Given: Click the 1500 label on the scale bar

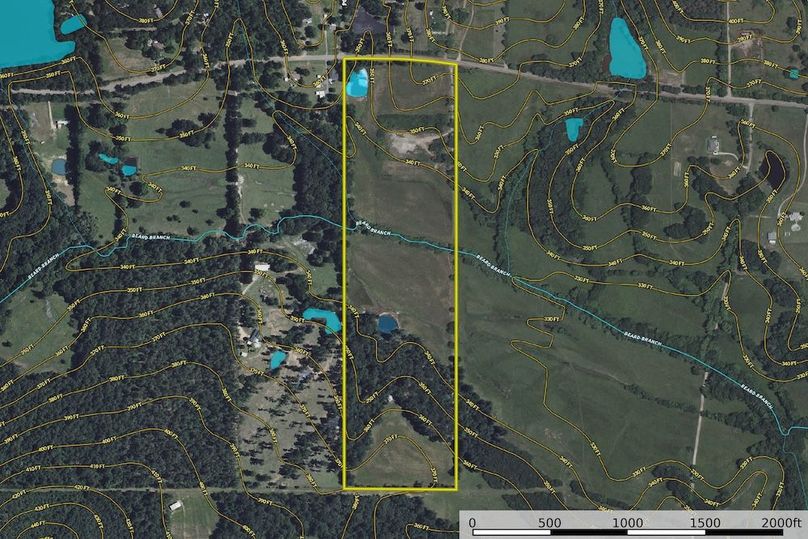Looking at the screenshot, I should coord(704,524).
